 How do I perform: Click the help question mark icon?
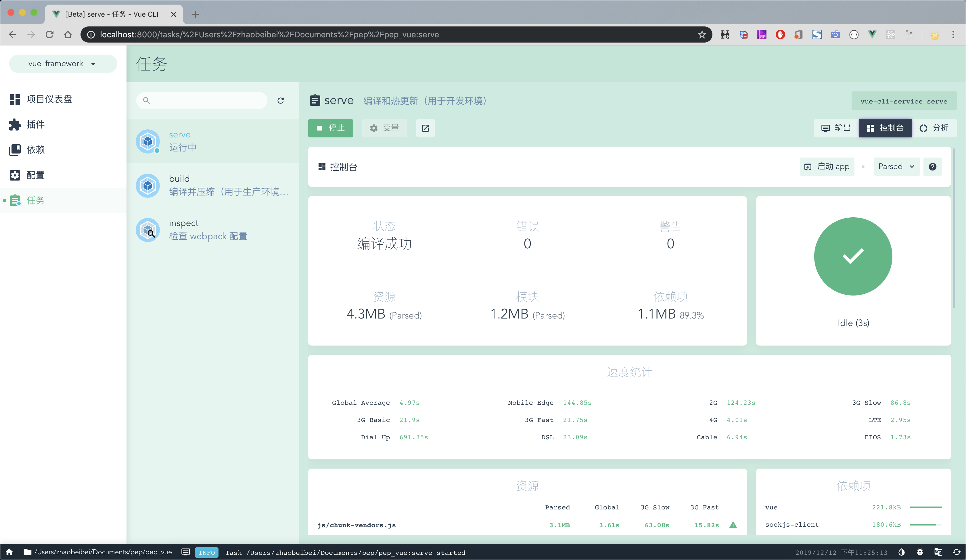[933, 167]
